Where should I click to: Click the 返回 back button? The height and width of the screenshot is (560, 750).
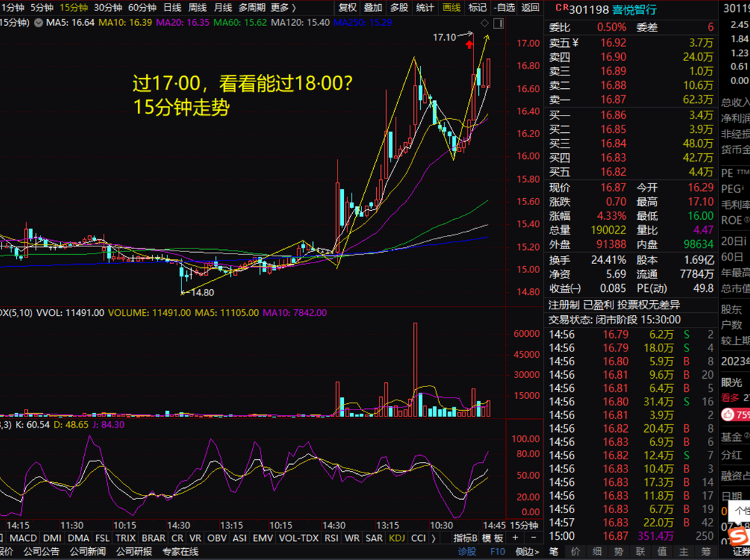(x=530, y=8)
